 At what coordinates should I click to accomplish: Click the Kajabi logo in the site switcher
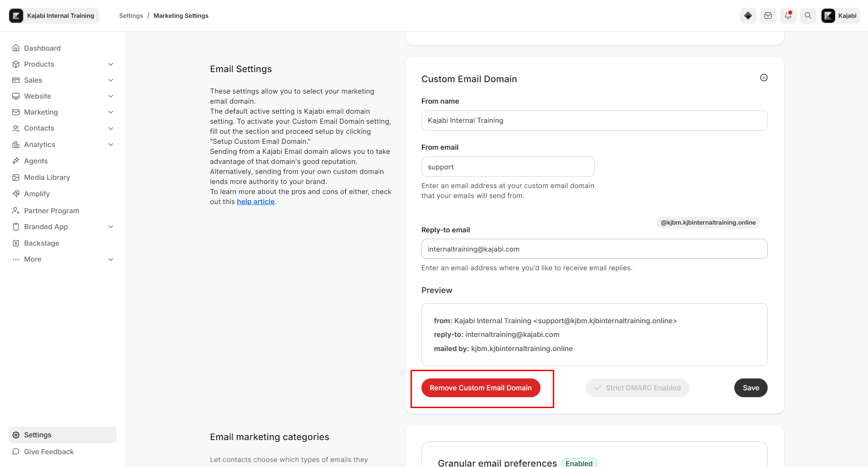(16, 16)
